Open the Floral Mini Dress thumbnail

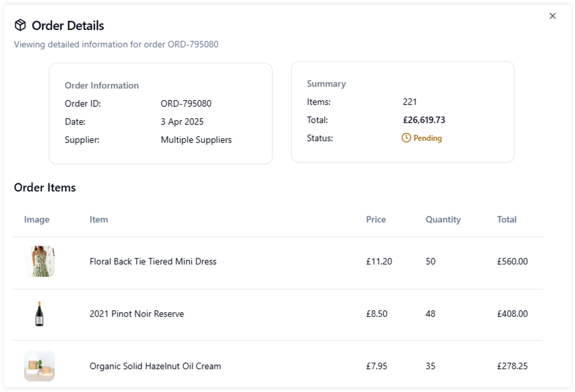coord(40,261)
